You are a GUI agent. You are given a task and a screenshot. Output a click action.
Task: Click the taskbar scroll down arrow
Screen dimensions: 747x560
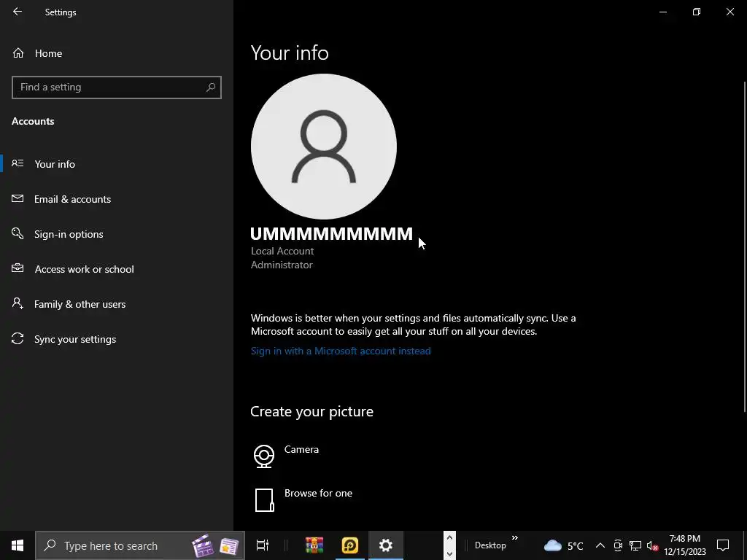click(x=449, y=554)
